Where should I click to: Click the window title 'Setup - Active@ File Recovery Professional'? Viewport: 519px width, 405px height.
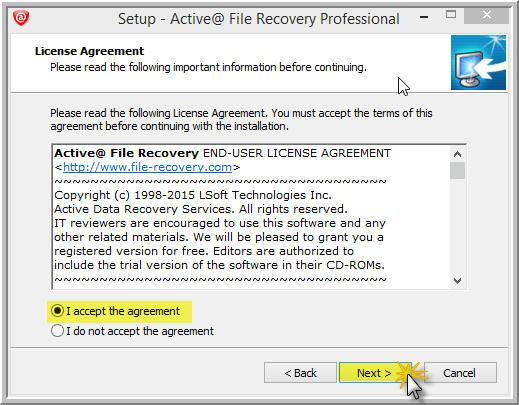(259, 19)
